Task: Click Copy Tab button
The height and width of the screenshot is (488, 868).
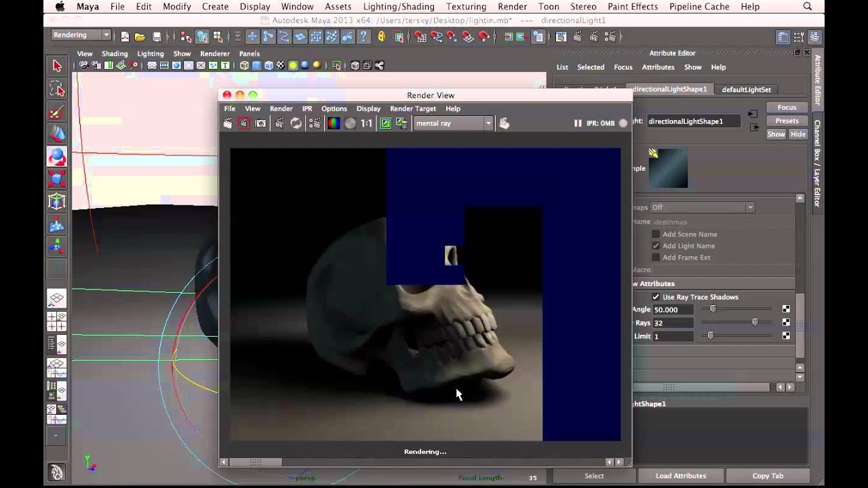Action: coord(768,476)
